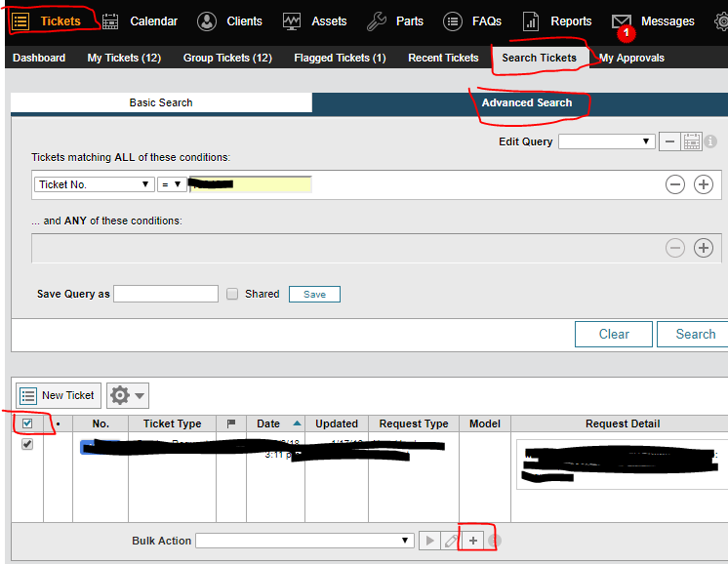
Task: Sort by Ticket Type column header
Action: pyautogui.click(x=173, y=423)
